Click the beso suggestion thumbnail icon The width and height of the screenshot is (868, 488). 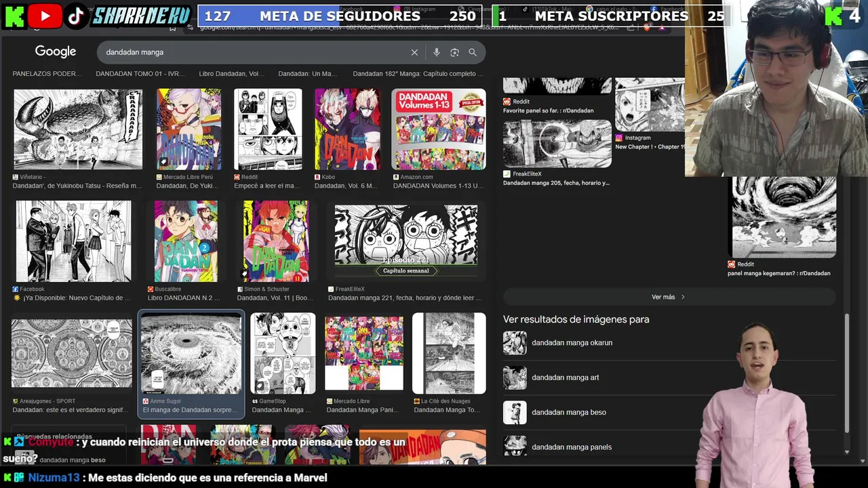[x=515, y=412]
